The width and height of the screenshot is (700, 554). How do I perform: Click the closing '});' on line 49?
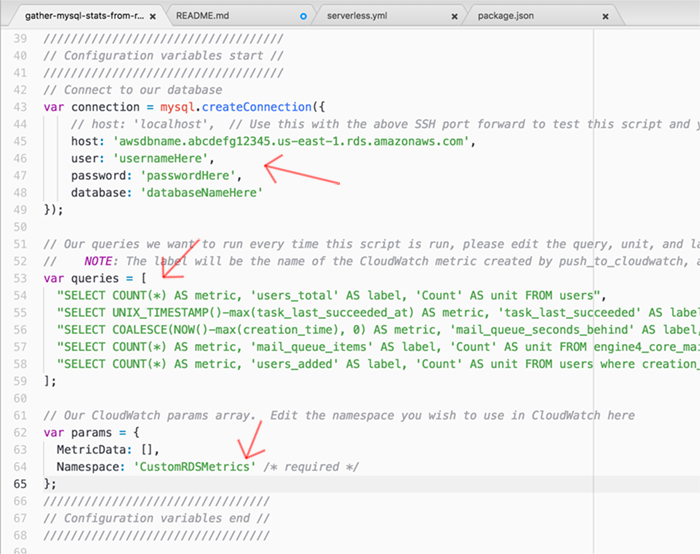(54, 210)
